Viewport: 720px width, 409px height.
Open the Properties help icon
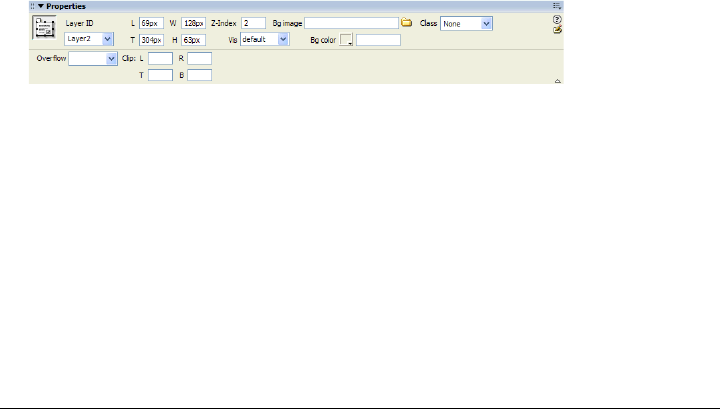pyautogui.click(x=557, y=19)
